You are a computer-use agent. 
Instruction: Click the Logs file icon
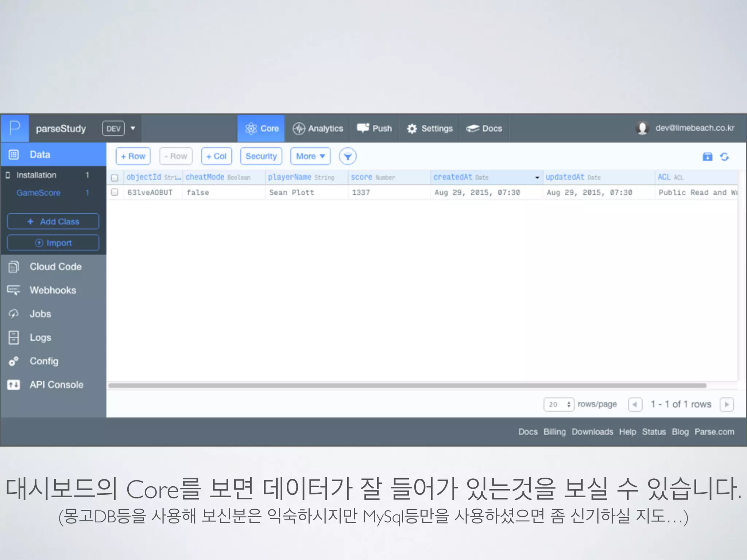pyautogui.click(x=13, y=338)
